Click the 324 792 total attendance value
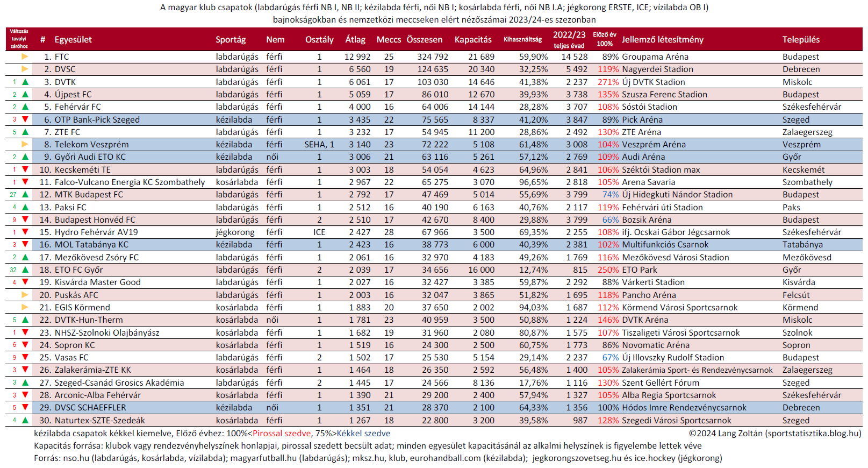The height and width of the screenshot is (468, 868). pyautogui.click(x=433, y=56)
